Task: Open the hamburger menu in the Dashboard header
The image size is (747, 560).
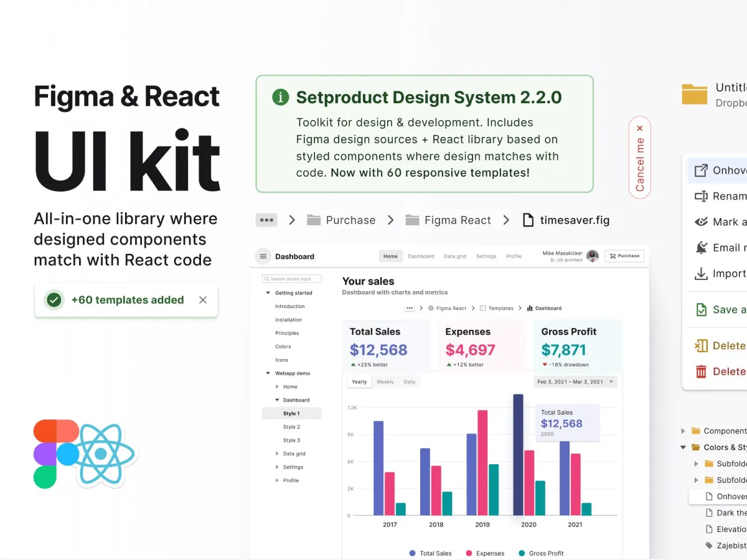Action: click(x=261, y=256)
